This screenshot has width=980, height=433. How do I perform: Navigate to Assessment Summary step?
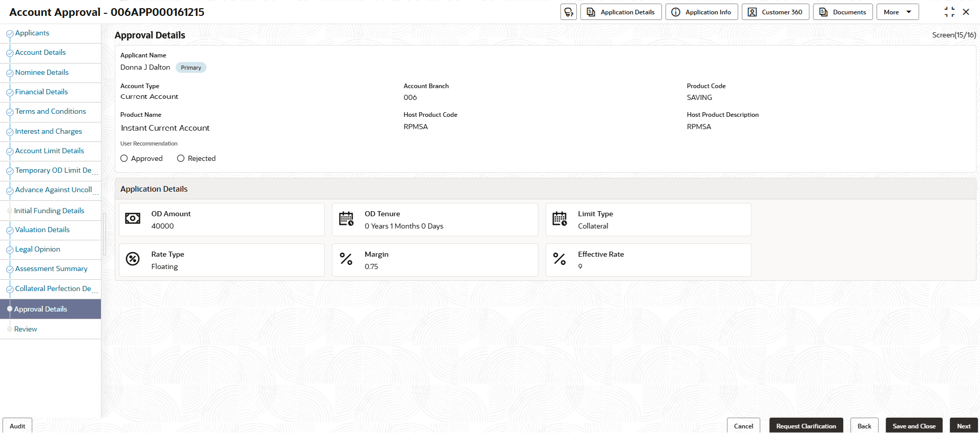[x=51, y=269]
